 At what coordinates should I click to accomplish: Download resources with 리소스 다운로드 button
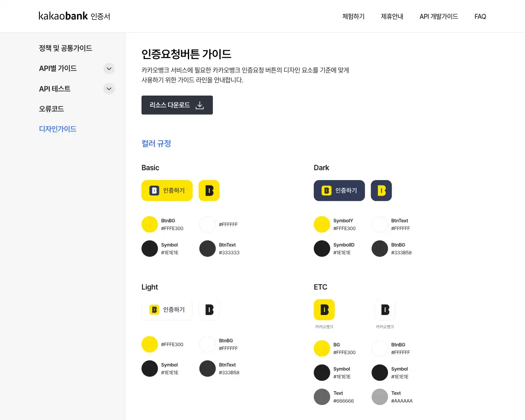pyautogui.click(x=177, y=105)
